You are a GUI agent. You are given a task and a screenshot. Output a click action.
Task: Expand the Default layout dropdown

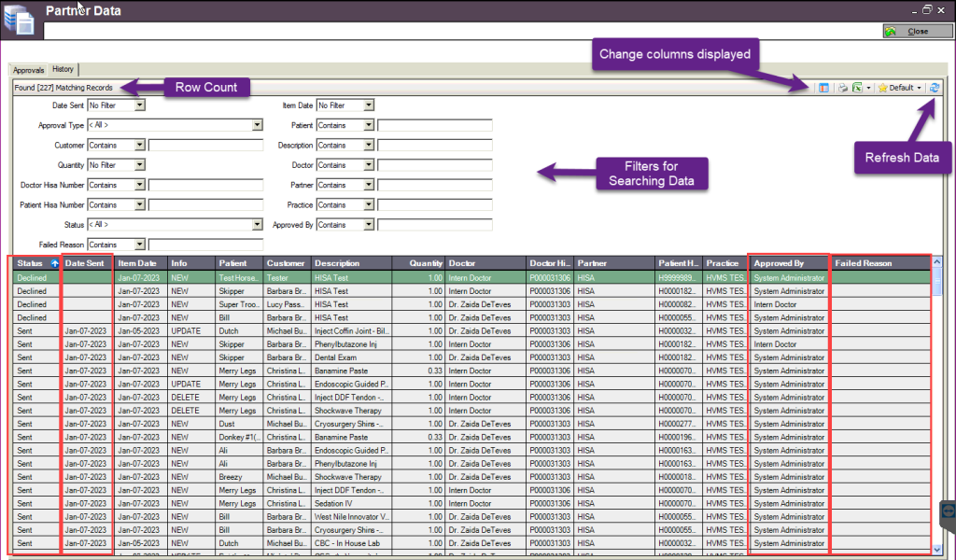919,88
